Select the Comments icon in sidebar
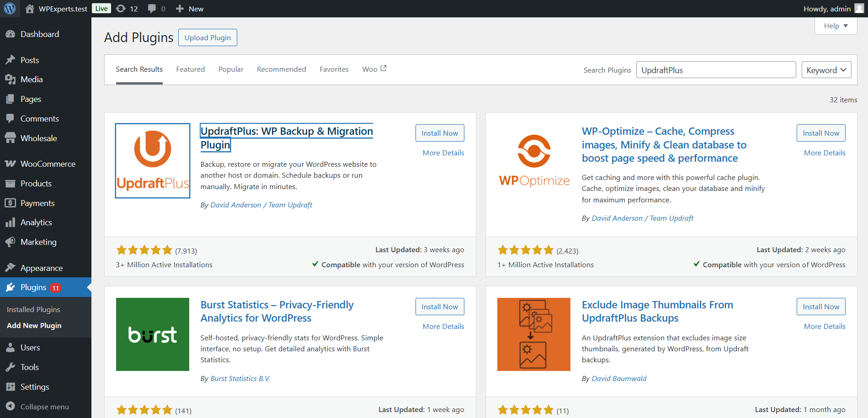Screen dimensions: 868x418 [x=11, y=118]
